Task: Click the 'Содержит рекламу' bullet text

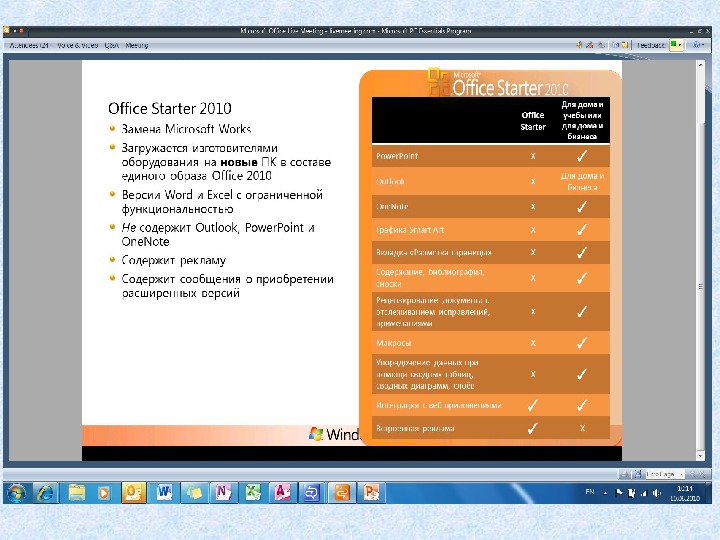Action: 174,260
